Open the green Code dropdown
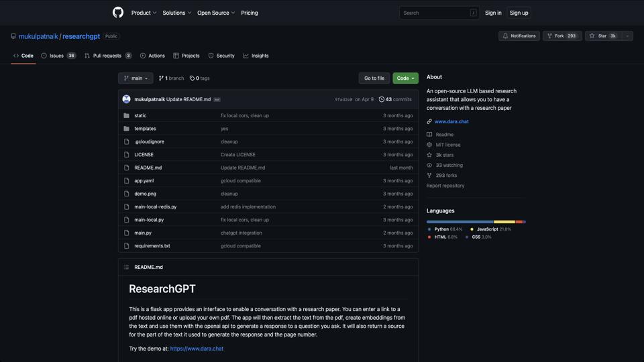Screen dimensions: 644x362 click(x=405, y=78)
